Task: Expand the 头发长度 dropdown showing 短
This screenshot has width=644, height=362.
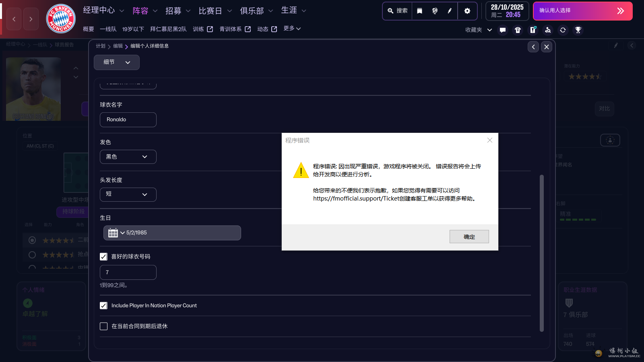Action: pyautogui.click(x=128, y=194)
